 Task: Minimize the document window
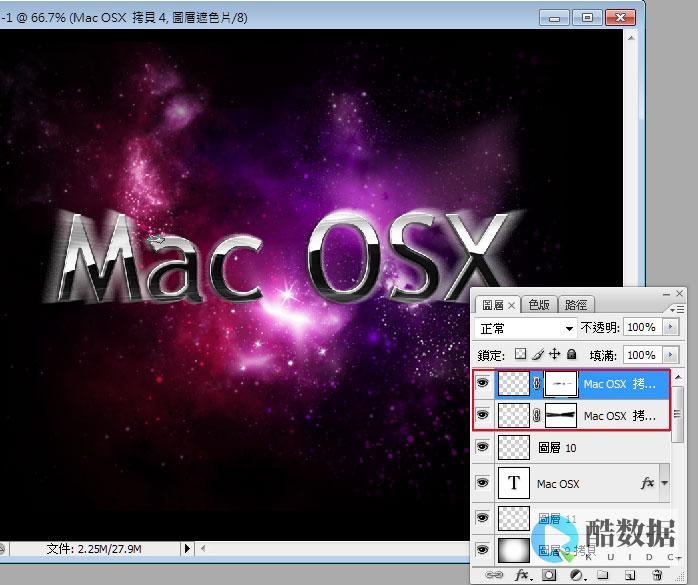[x=554, y=18]
